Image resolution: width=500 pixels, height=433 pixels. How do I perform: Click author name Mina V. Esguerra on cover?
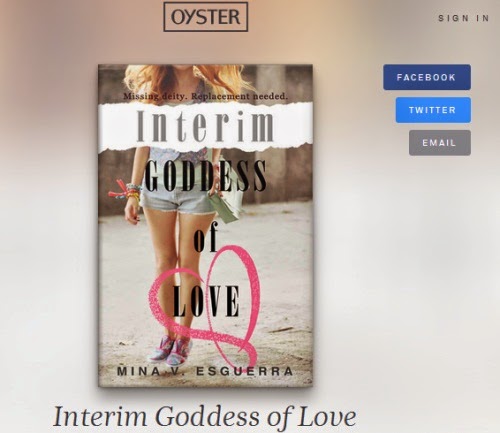click(x=205, y=371)
